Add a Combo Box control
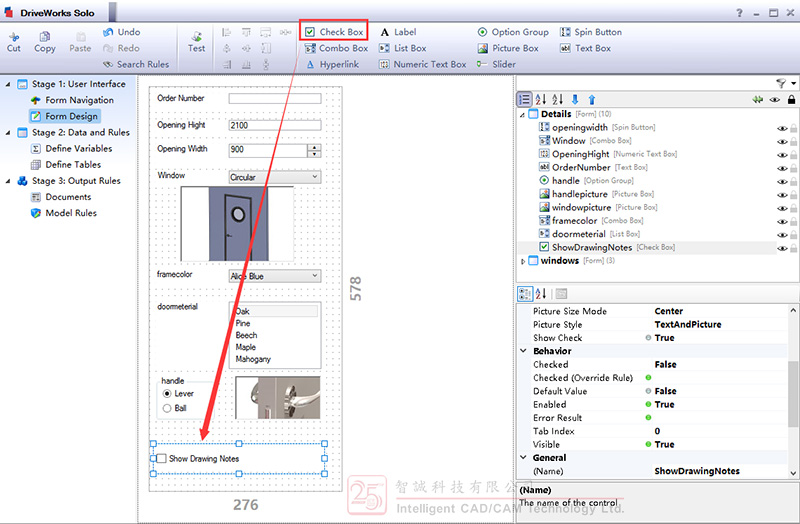800x524 pixels. (336, 48)
